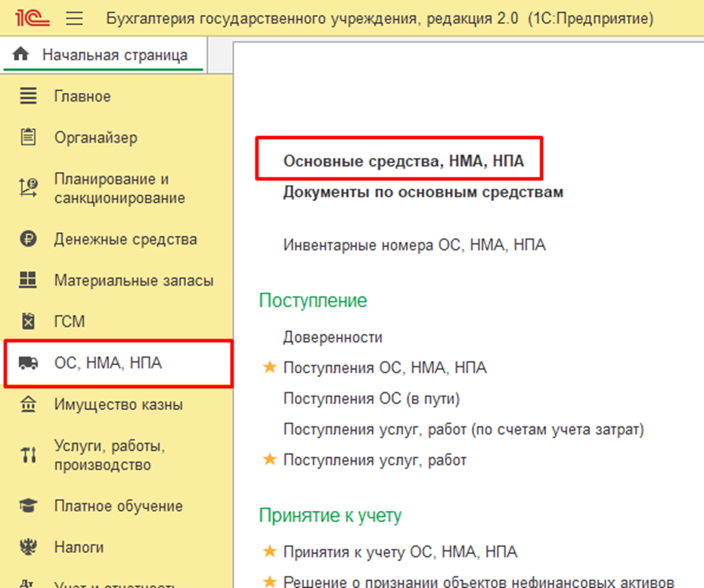Click the Органайзер clipboard icon

(28, 137)
